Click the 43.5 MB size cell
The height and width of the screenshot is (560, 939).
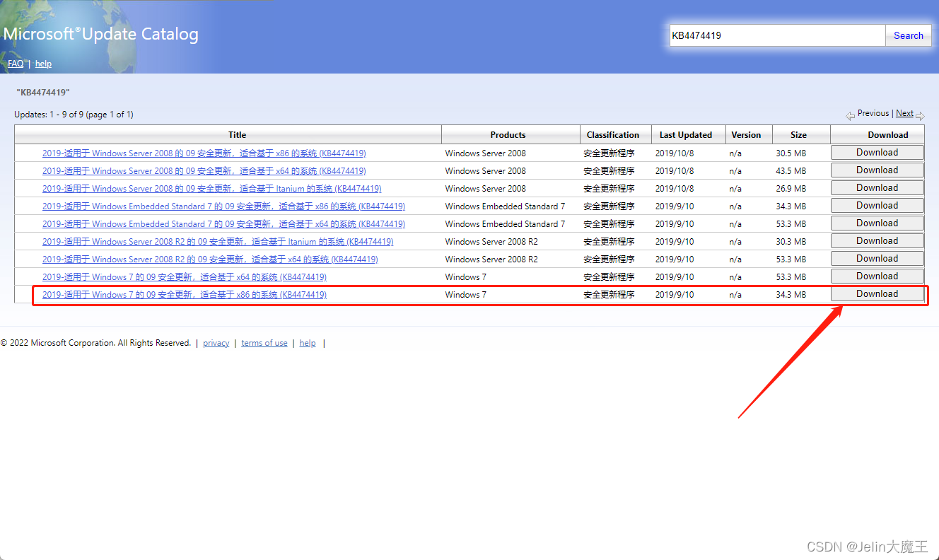point(791,171)
